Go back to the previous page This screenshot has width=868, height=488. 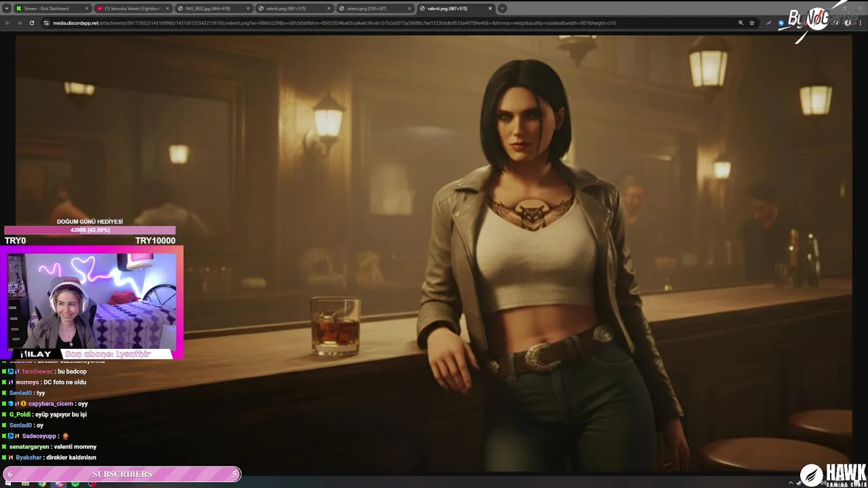point(7,23)
